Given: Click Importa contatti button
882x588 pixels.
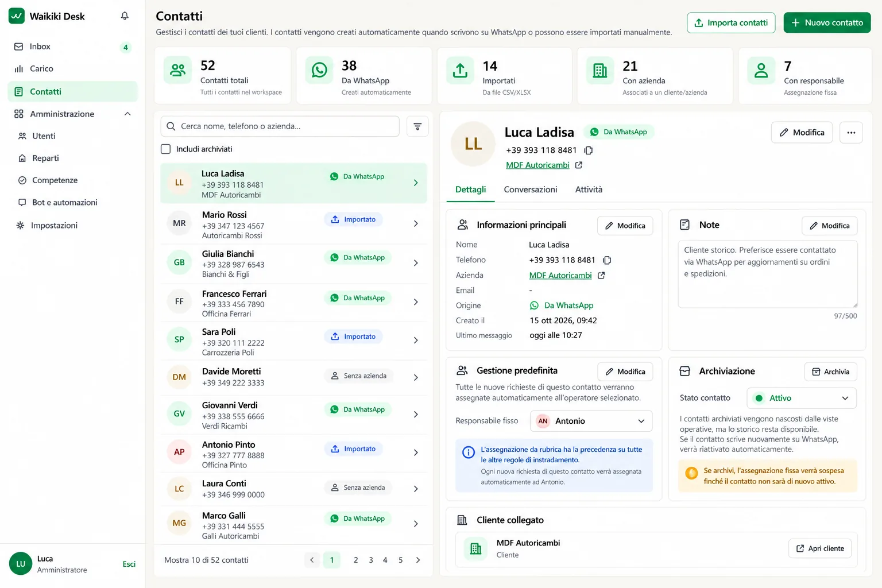Looking at the screenshot, I should click(731, 23).
